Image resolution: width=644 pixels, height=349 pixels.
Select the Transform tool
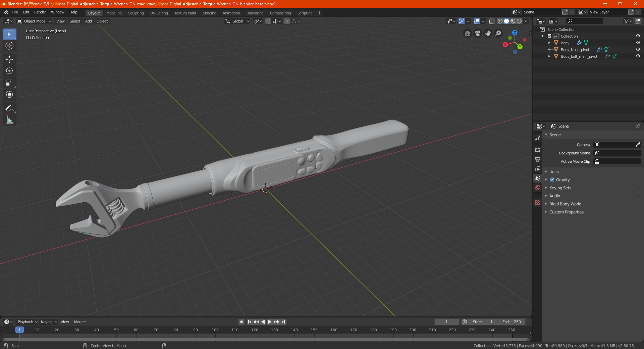(9, 94)
